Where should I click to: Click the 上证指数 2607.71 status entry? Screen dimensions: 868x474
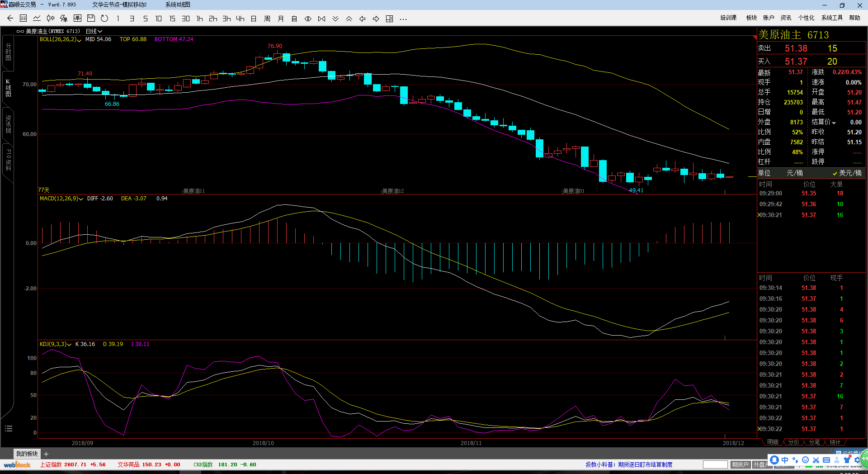(72, 465)
